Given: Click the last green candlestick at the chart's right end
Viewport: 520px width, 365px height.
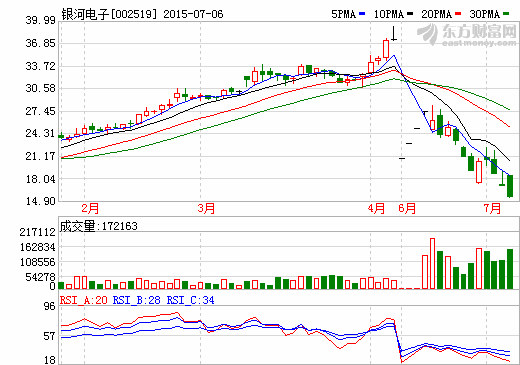Looking at the screenshot, I should [510, 186].
